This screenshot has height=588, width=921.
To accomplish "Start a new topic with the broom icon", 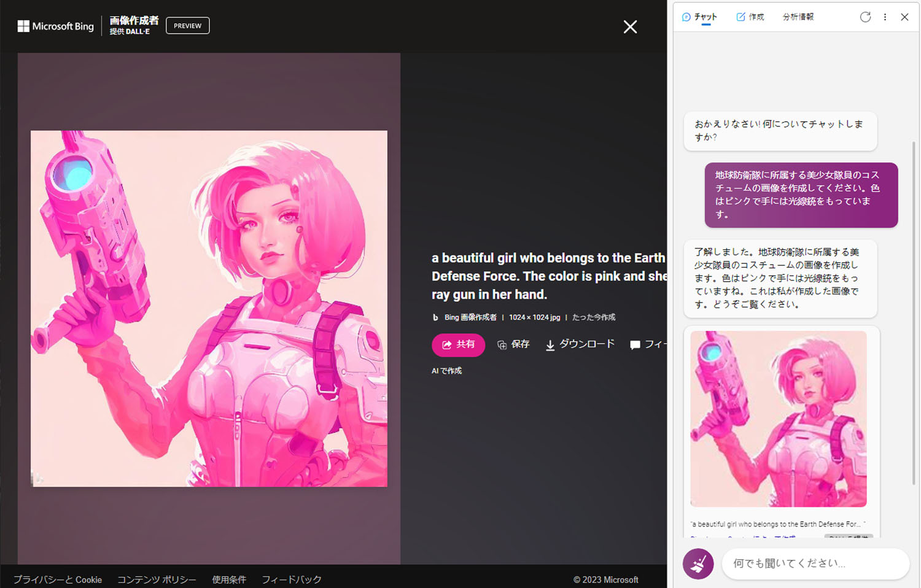I will point(698,563).
